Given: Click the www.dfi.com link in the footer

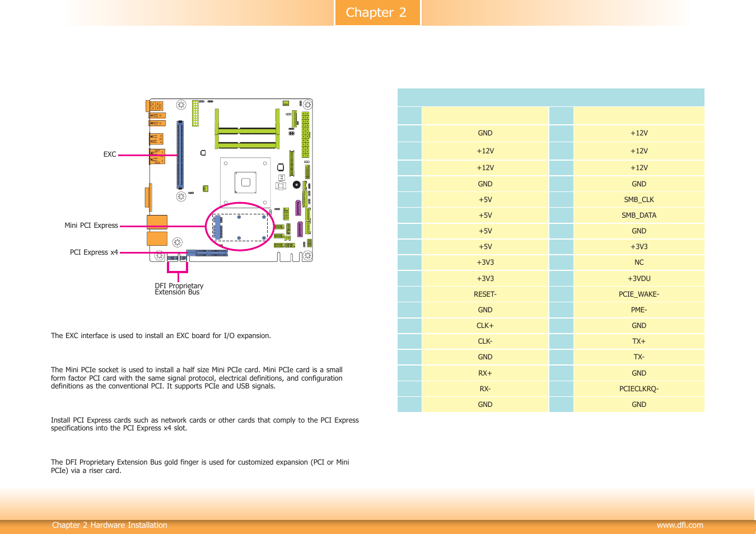Looking at the screenshot, I should coord(680,525).
